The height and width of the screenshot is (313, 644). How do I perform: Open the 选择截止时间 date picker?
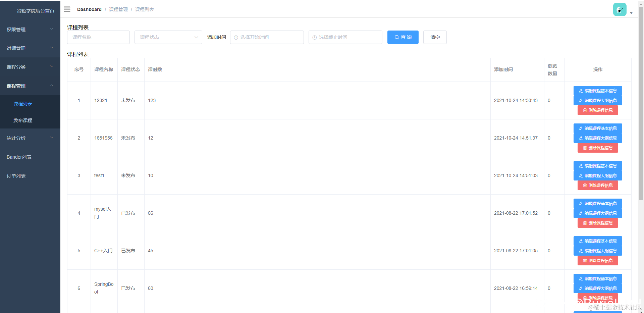tap(345, 37)
